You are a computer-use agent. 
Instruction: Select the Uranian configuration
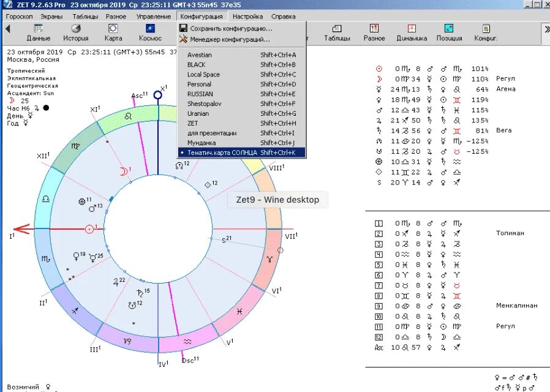pos(242,113)
